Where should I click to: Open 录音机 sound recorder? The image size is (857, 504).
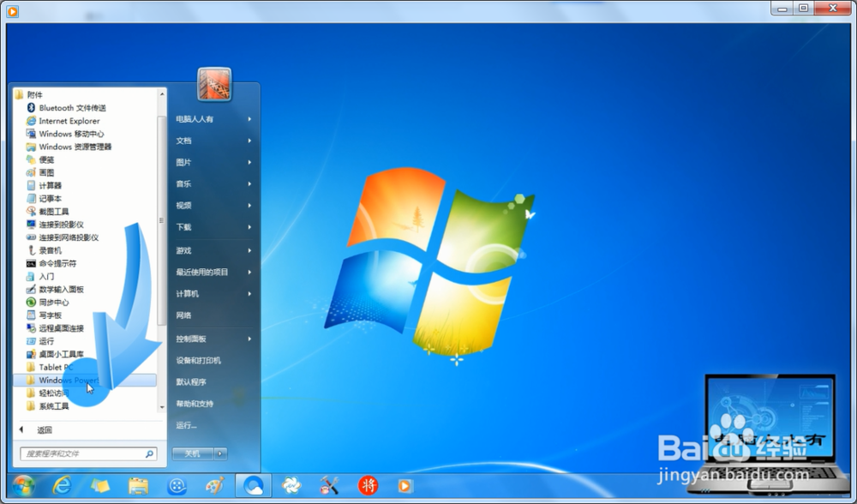[44, 250]
